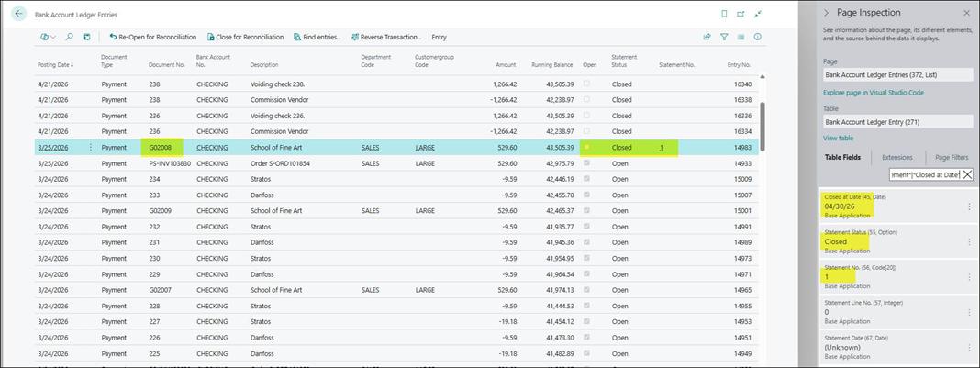This screenshot has width=980, height=368.
Task: Select entry number 14949
Action: coord(742,353)
